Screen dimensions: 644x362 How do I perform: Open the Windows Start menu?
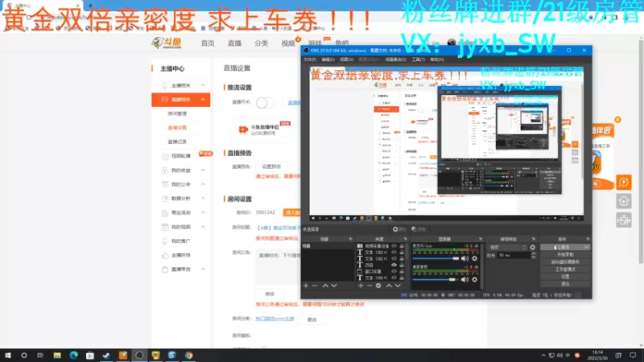(x=7, y=356)
